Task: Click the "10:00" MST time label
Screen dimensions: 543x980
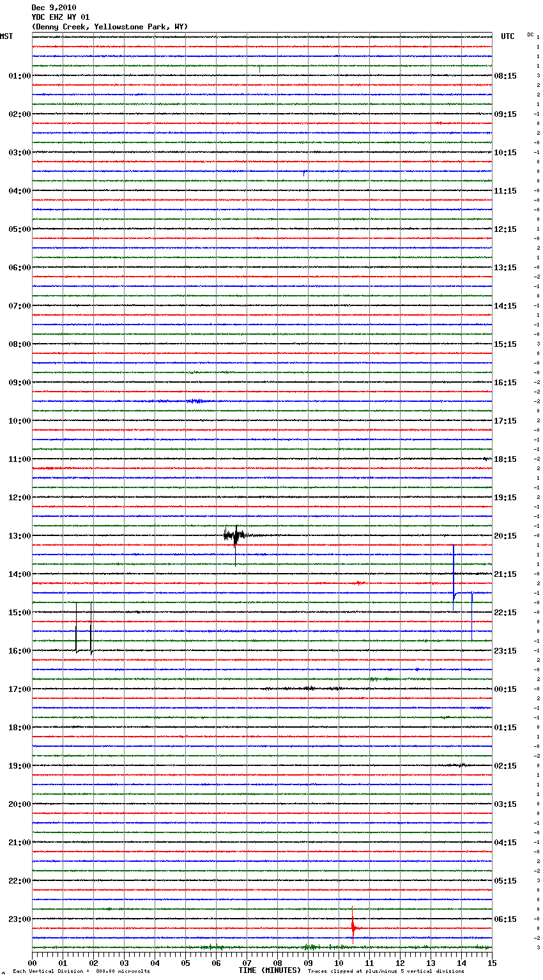Action: [20, 421]
